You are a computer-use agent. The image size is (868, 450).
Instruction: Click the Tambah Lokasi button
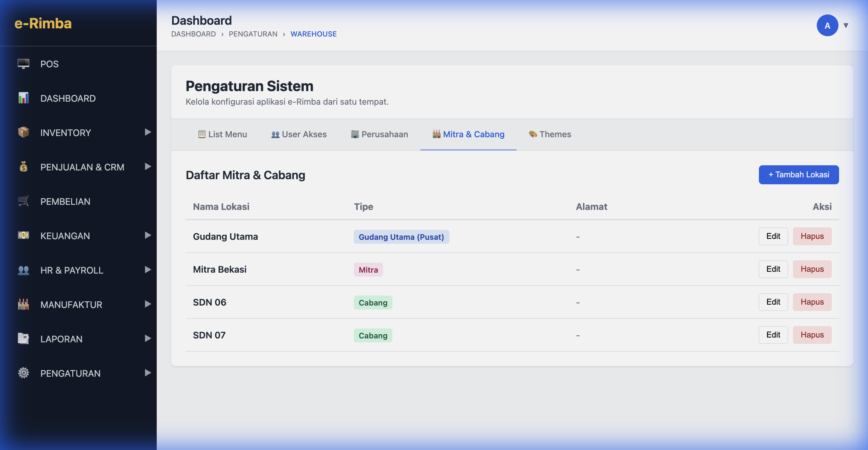tap(798, 175)
